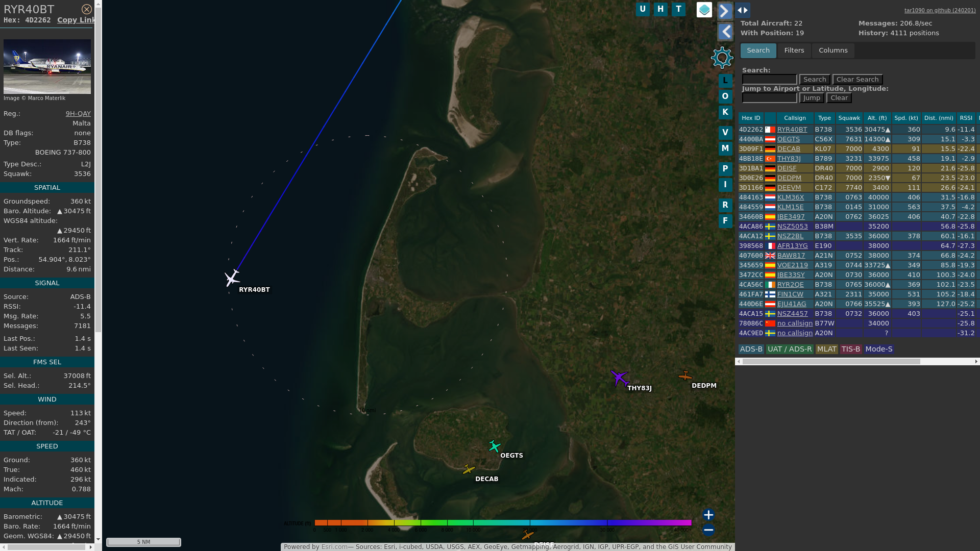980x551 pixels.
Task: Click the Copy Link text
Action: coord(76,20)
